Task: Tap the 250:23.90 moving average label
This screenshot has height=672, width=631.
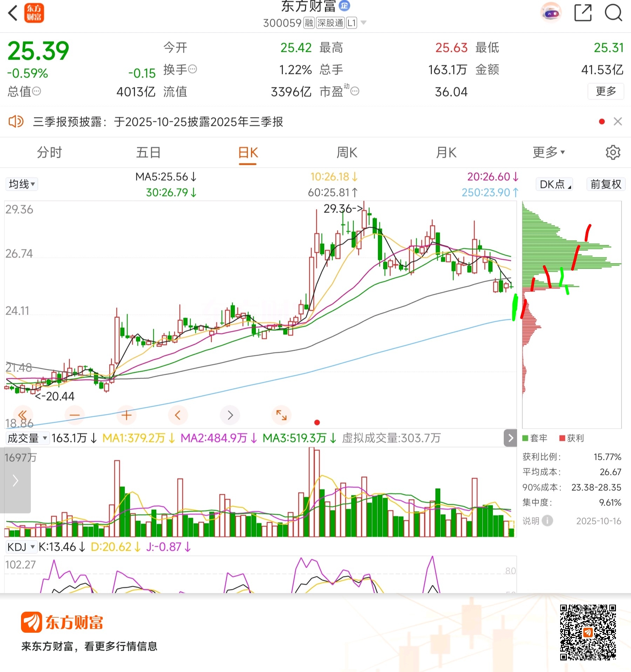Action: click(x=490, y=193)
